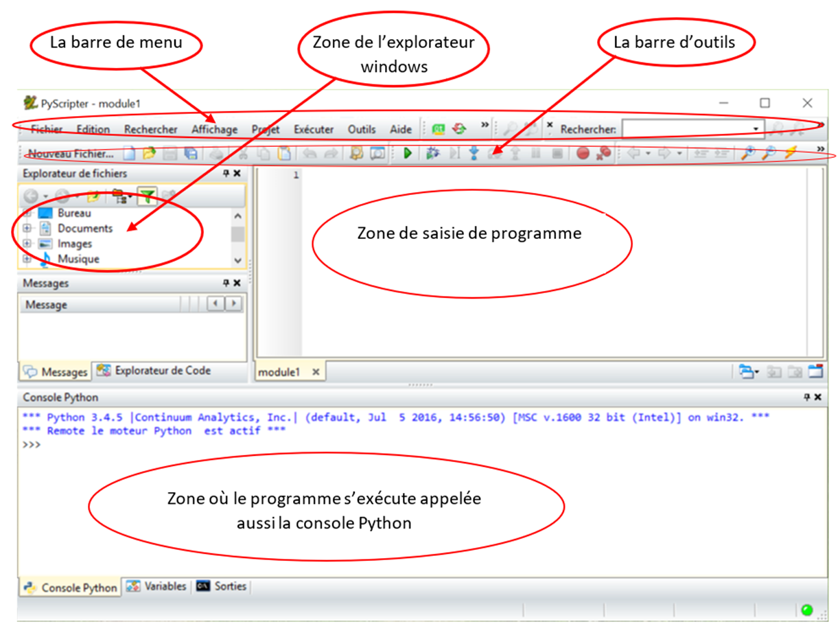Toggle pin on Console Python panel
Viewport: 840px width, 635px height.
tap(807, 397)
